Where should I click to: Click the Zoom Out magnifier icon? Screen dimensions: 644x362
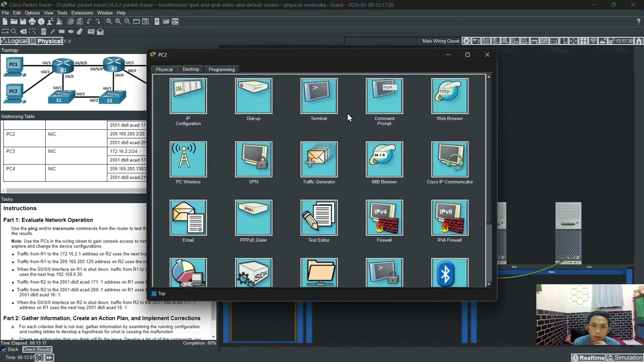[127, 22]
